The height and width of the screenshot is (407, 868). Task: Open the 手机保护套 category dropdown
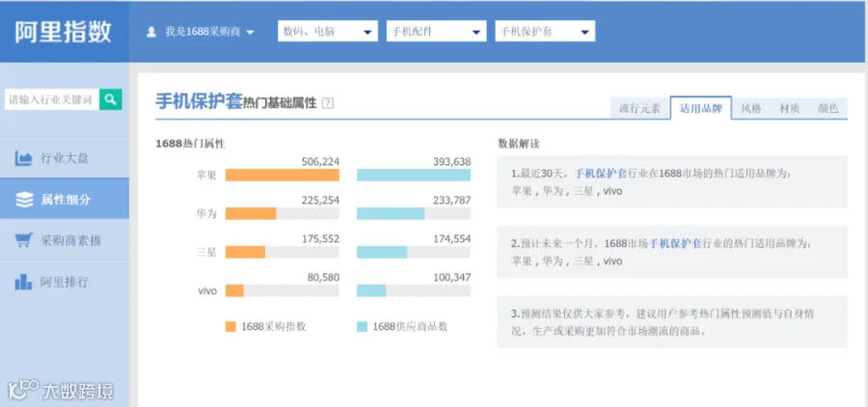coord(545,32)
